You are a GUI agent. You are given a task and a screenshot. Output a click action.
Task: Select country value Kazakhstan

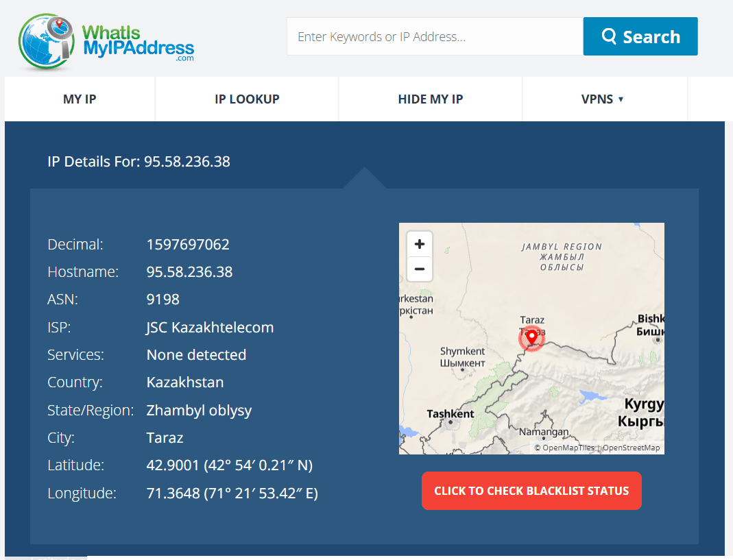click(185, 382)
